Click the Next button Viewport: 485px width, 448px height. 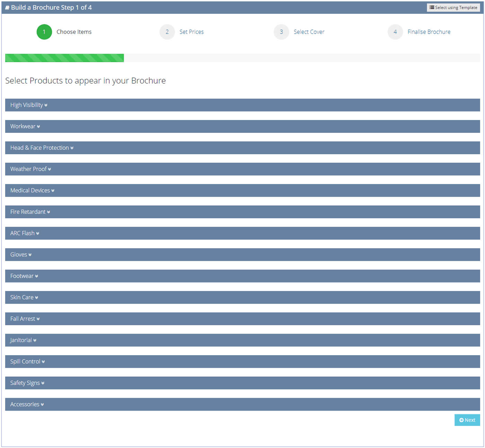[467, 420]
